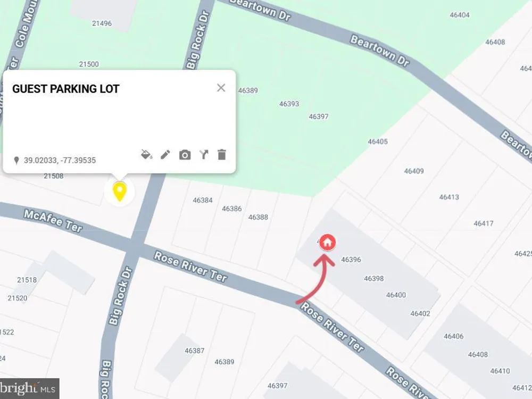Click the coordinates 39.02033, -77.39535

60,160
